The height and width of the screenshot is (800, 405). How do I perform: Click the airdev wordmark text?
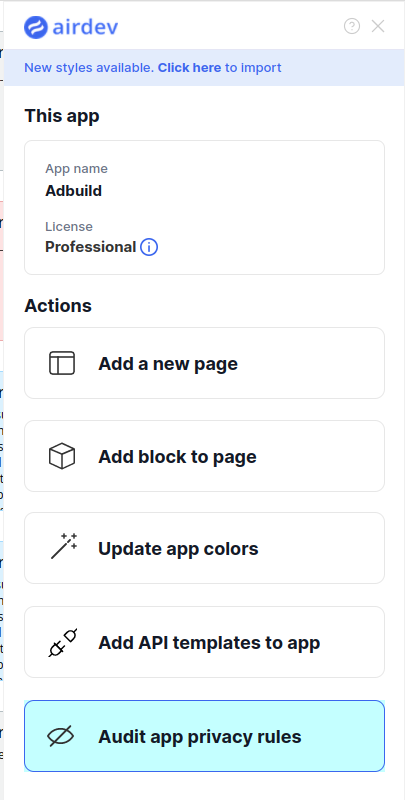pyautogui.click(x=85, y=27)
